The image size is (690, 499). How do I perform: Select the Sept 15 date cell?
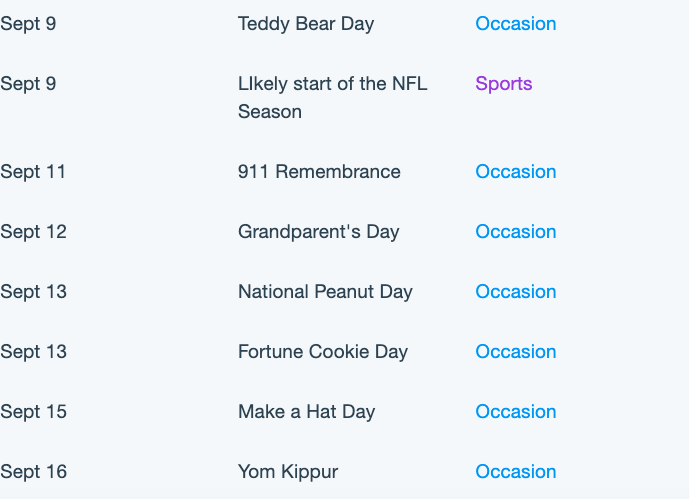33,412
